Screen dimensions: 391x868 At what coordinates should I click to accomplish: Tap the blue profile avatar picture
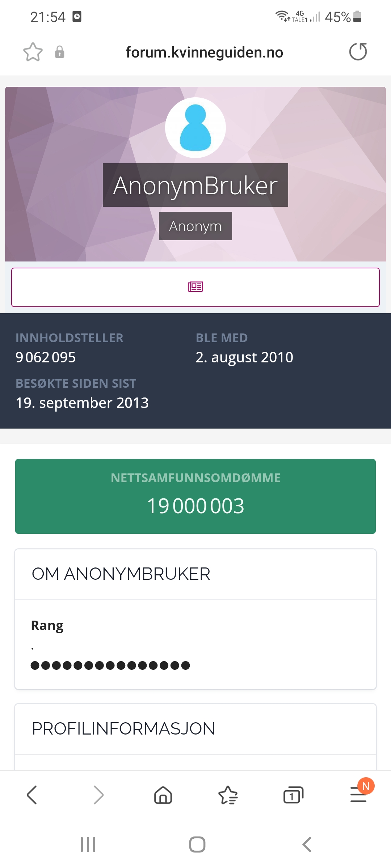[195, 128]
